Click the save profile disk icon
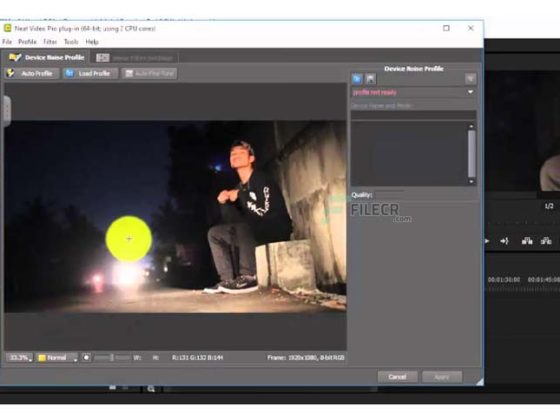This screenshot has height=420, width=560. 370,79
